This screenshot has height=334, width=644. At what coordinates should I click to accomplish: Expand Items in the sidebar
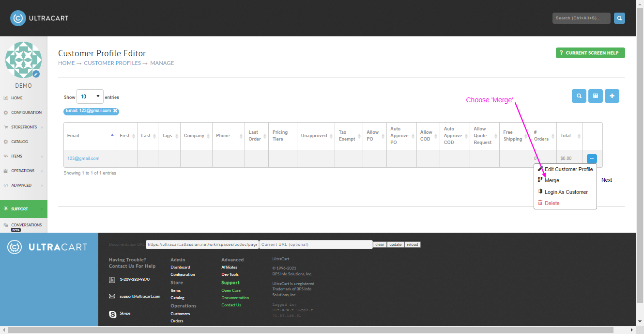pos(24,156)
